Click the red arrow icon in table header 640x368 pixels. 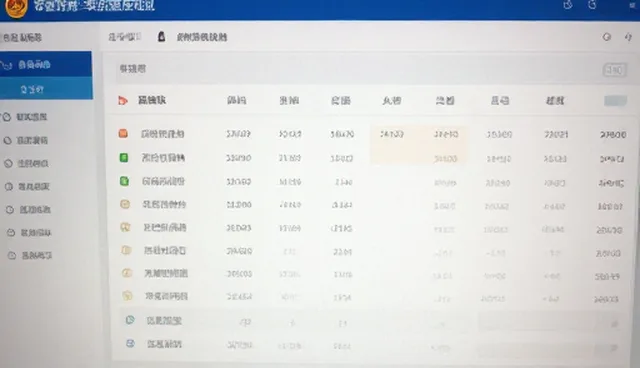tap(122, 100)
